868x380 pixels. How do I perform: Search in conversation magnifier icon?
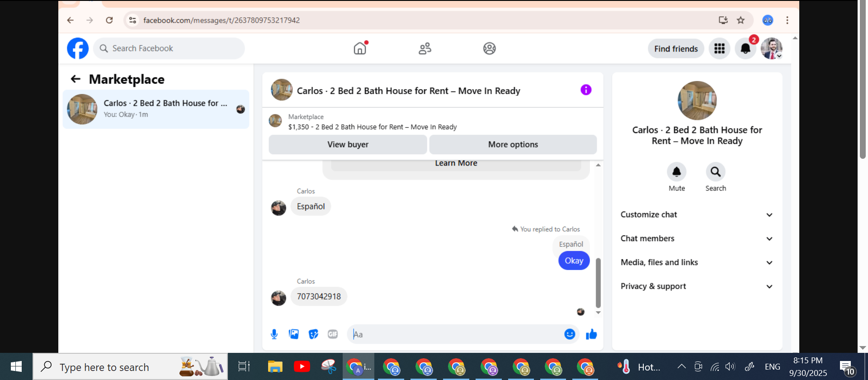[x=716, y=172]
